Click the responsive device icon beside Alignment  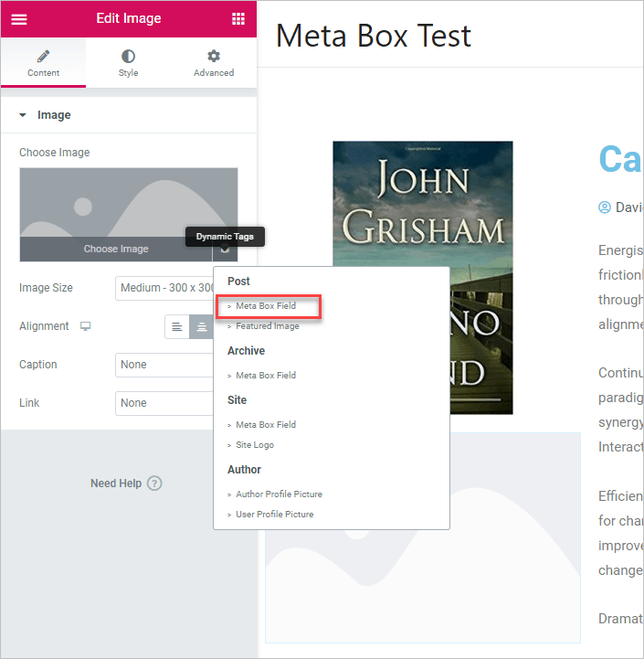pos(86,326)
